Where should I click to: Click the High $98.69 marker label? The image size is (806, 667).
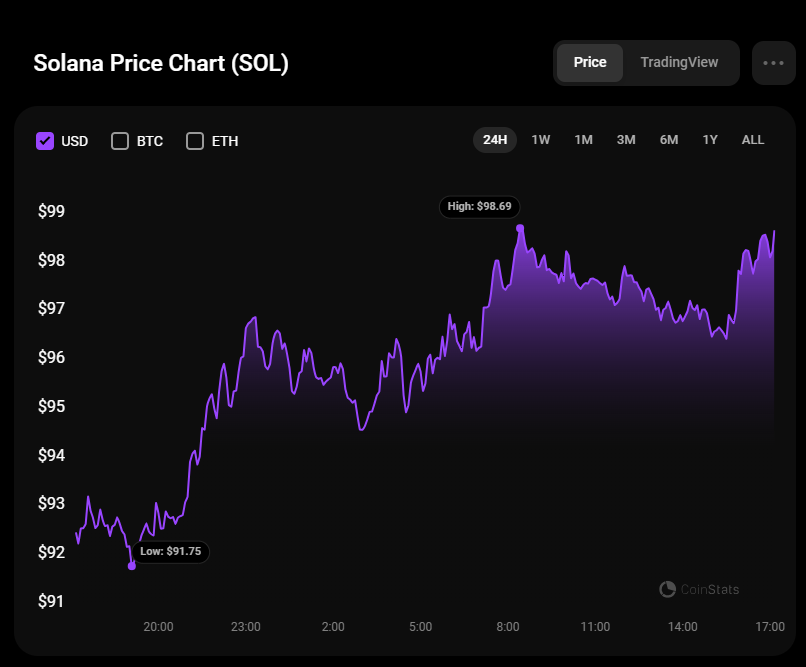point(479,207)
